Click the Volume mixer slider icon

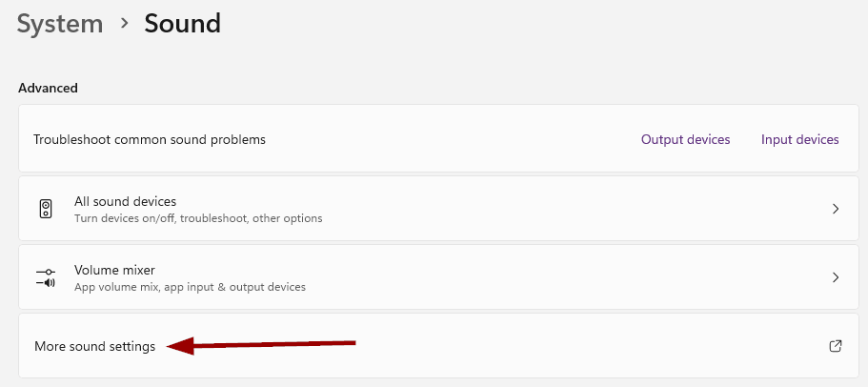point(46,277)
